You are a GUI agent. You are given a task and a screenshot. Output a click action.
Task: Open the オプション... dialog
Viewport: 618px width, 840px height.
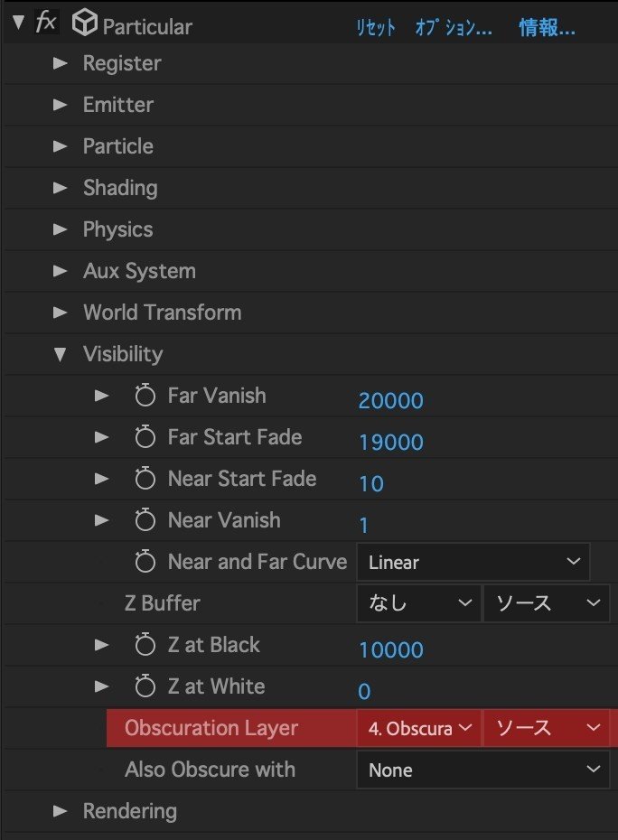454,27
